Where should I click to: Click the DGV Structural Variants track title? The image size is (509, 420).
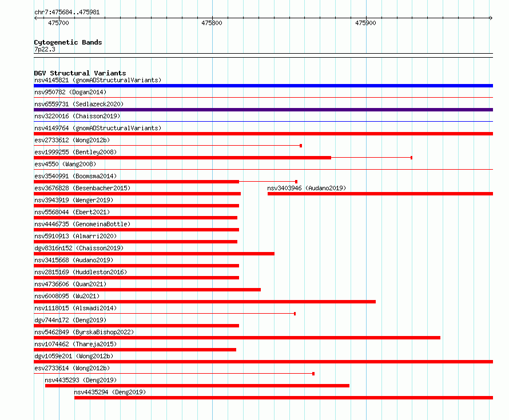[80, 73]
